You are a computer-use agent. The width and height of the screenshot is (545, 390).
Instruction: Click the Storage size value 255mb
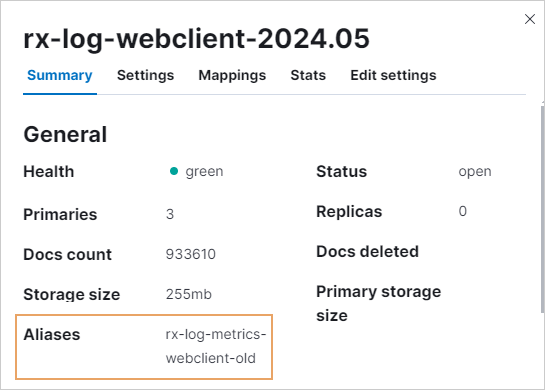[189, 294]
